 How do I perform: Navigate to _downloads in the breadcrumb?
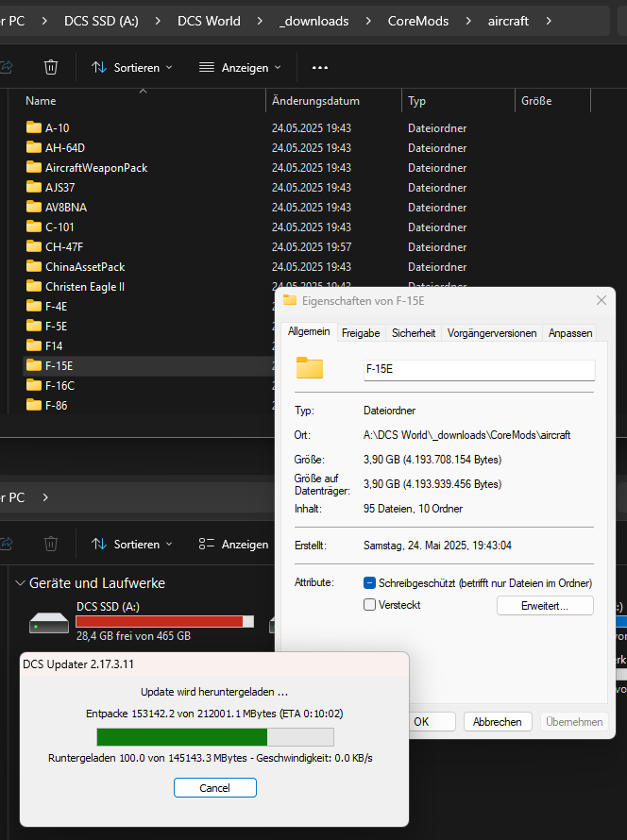coord(314,21)
